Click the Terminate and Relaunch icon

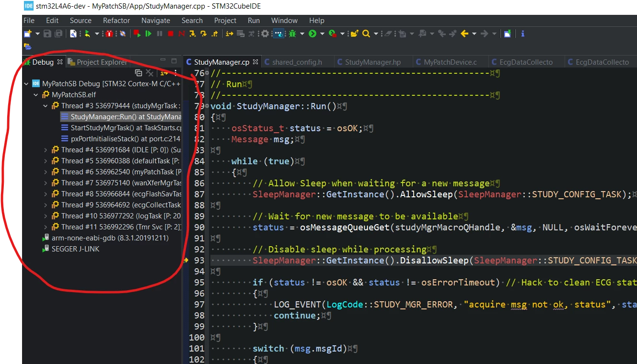point(137,34)
